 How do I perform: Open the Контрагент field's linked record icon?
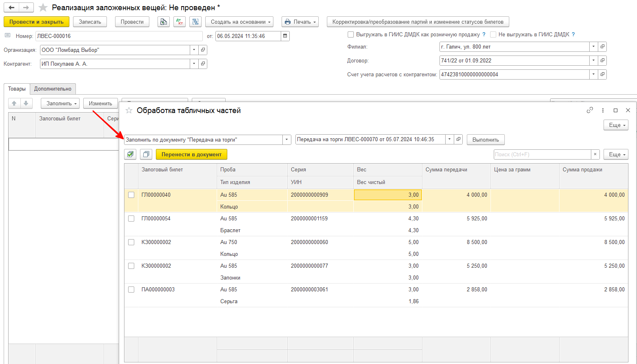[x=203, y=64]
